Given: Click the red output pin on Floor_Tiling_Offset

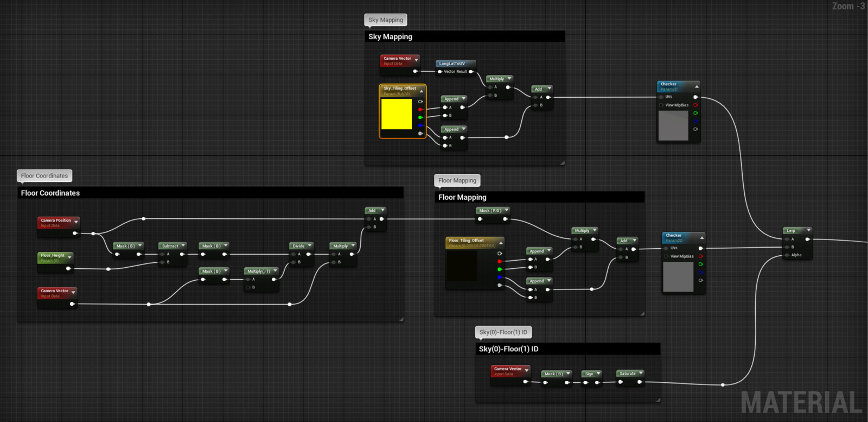Looking at the screenshot, I should click(x=500, y=261).
